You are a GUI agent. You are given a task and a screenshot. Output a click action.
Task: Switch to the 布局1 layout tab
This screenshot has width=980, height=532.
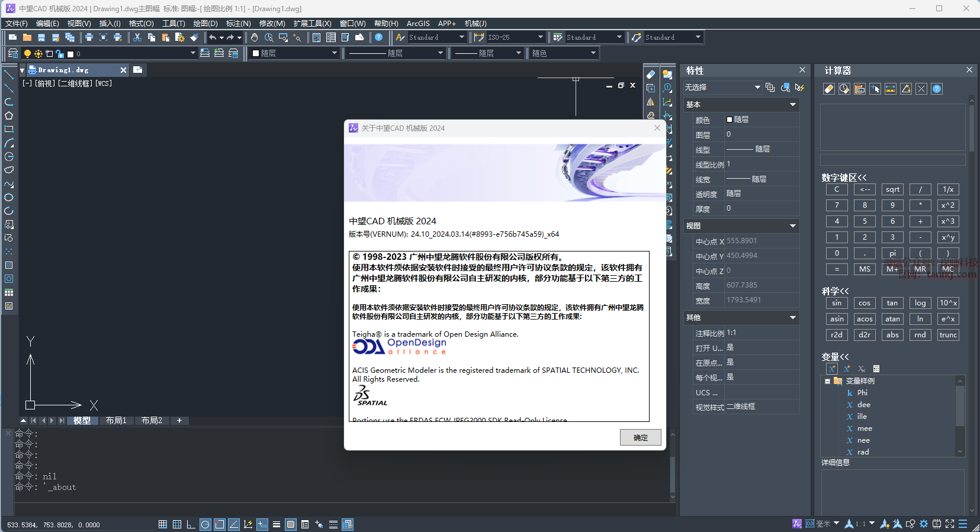116,421
